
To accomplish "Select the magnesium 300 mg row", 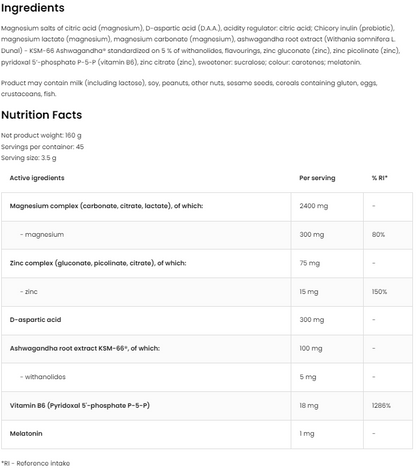I will point(207,235).
